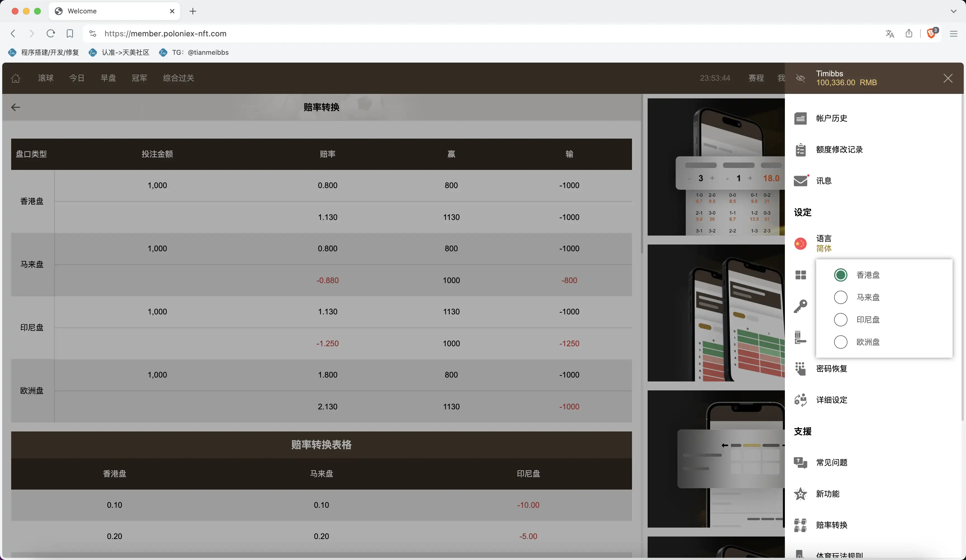Click the -10.00 value in 印尼盘 column
Image resolution: width=966 pixels, height=560 pixels.
(528, 505)
